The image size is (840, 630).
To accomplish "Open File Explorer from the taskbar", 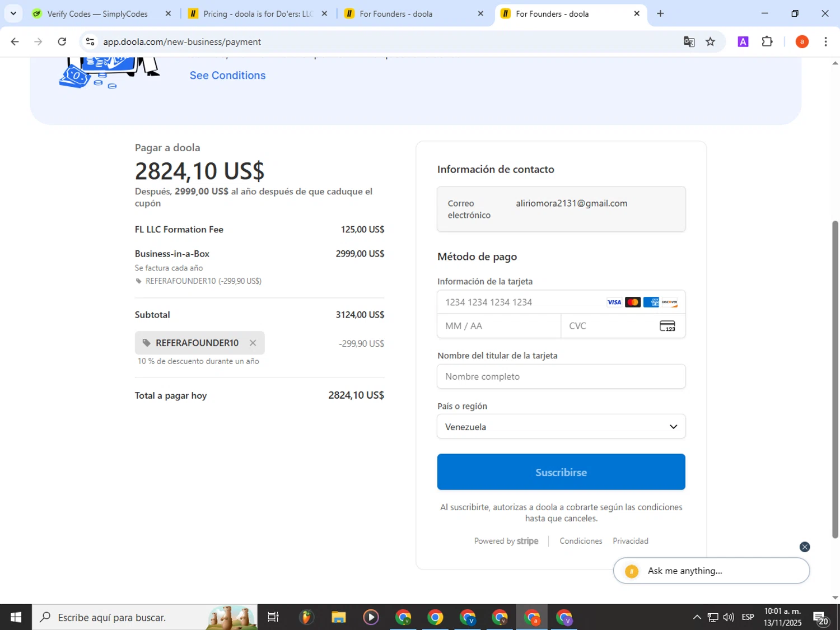I will (x=338, y=617).
